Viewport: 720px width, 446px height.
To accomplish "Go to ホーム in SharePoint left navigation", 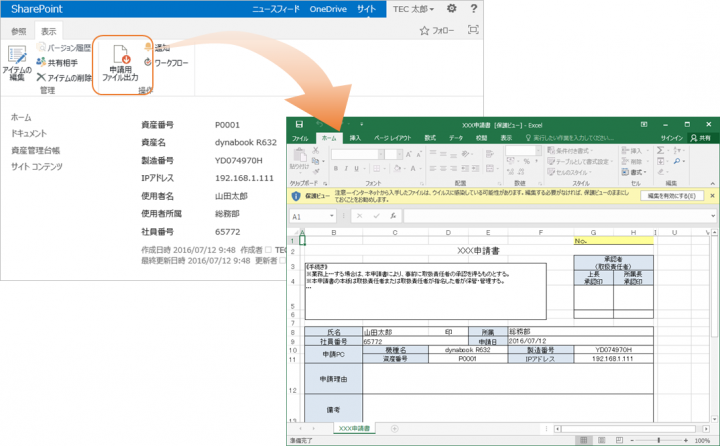I will (x=21, y=118).
